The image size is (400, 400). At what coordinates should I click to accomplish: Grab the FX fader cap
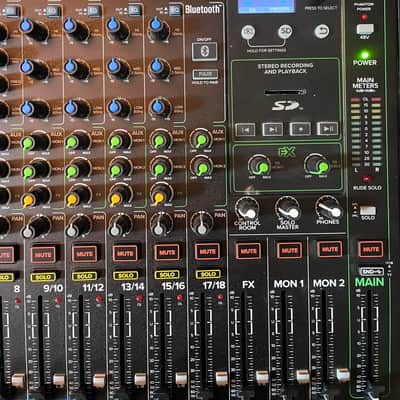(x=262, y=377)
